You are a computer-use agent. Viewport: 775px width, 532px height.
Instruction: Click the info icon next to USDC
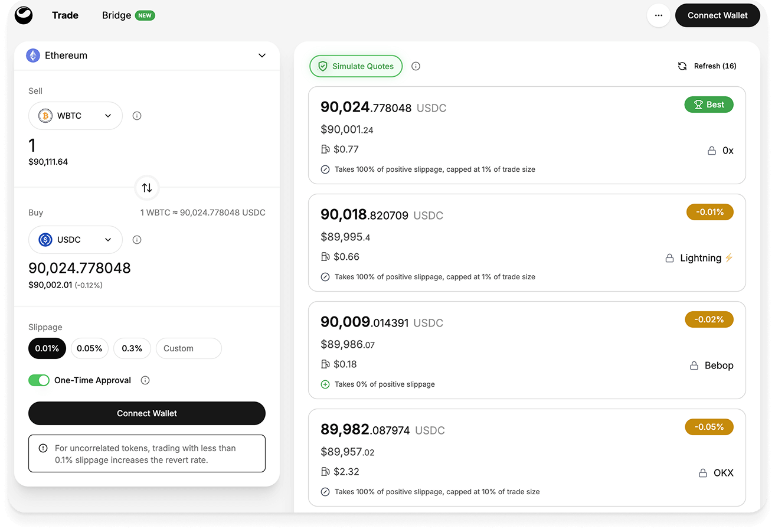pos(137,240)
